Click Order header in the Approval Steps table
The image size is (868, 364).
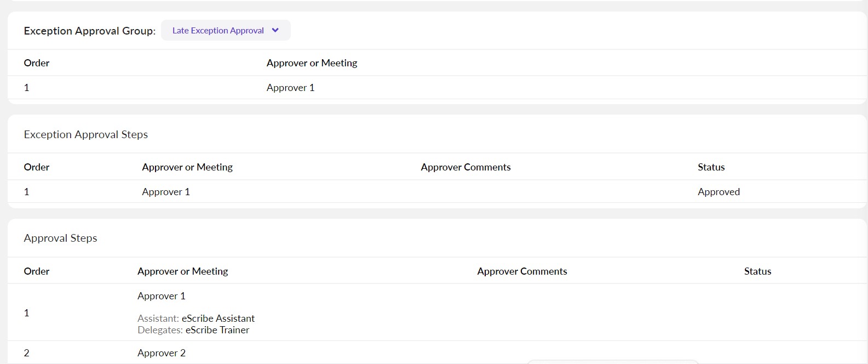click(x=37, y=271)
